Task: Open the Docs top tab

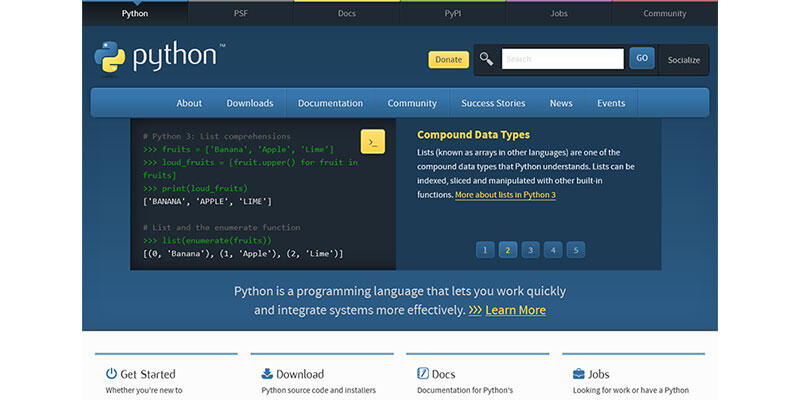Action: click(x=347, y=14)
